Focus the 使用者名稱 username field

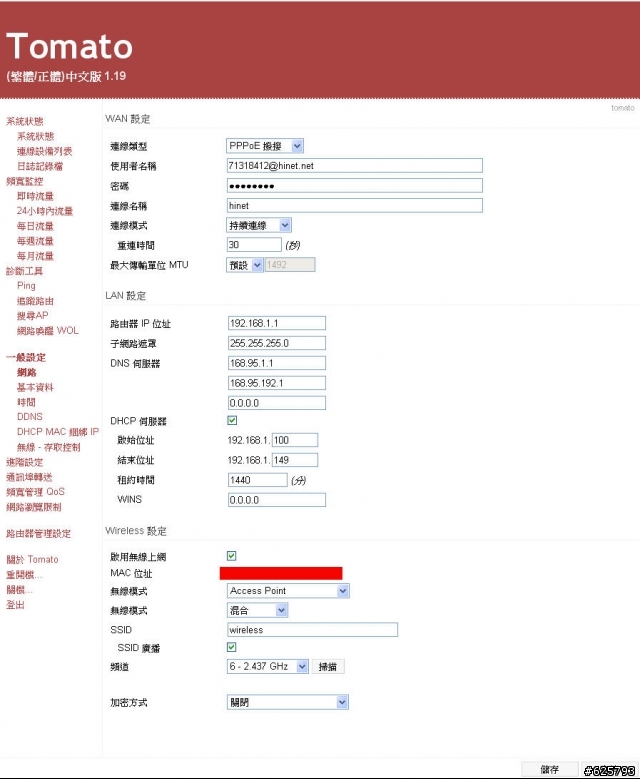point(354,166)
